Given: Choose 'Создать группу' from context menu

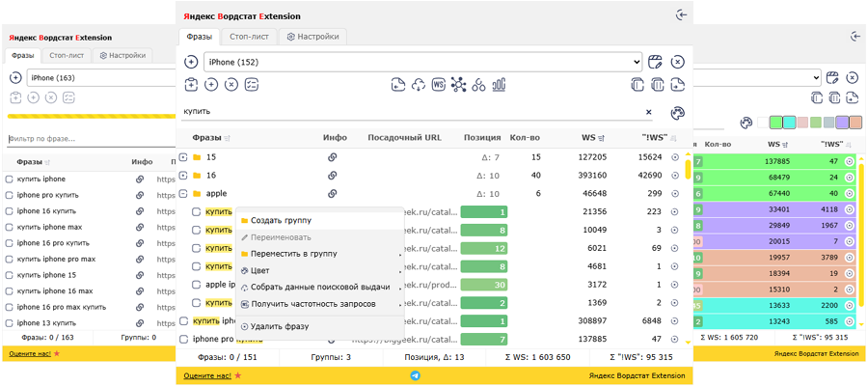Looking at the screenshot, I should 281,221.
